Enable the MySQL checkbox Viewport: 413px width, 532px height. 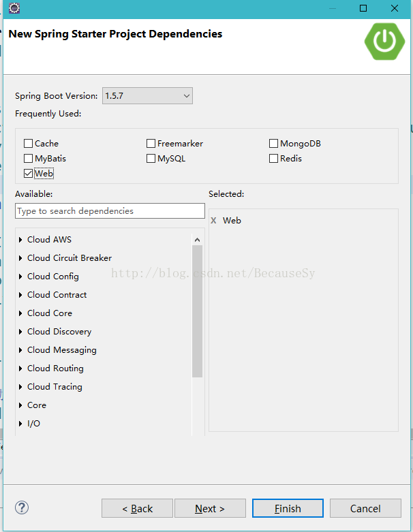coord(151,159)
